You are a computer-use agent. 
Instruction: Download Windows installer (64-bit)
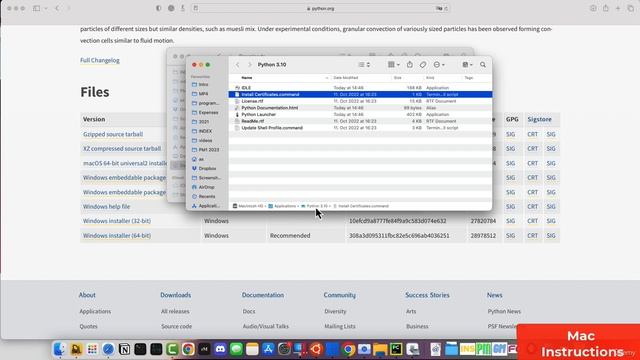coord(117,236)
